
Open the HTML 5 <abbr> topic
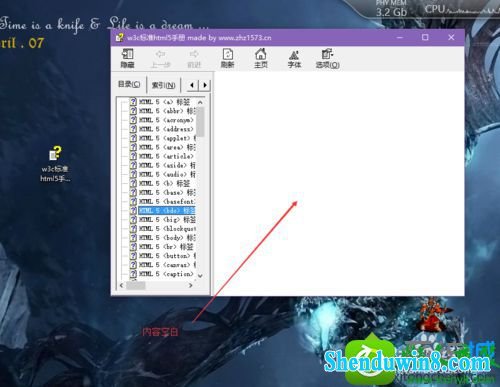point(162,111)
